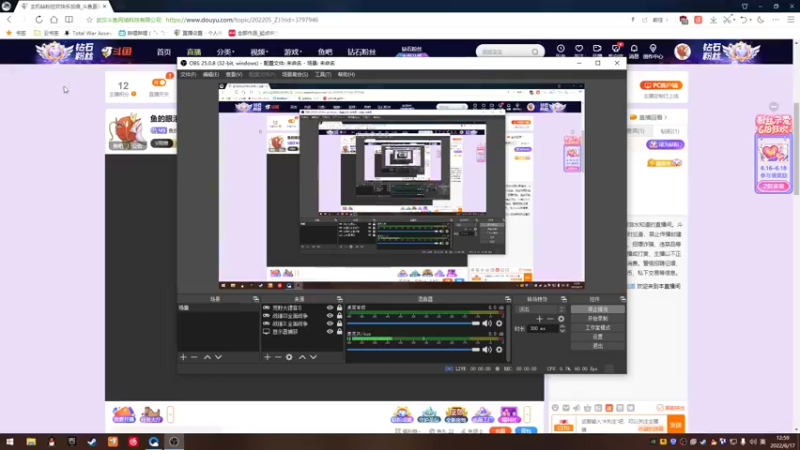Remove the scene transition with the minus icon
Screen dimensions: 800x450
tap(550, 319)
